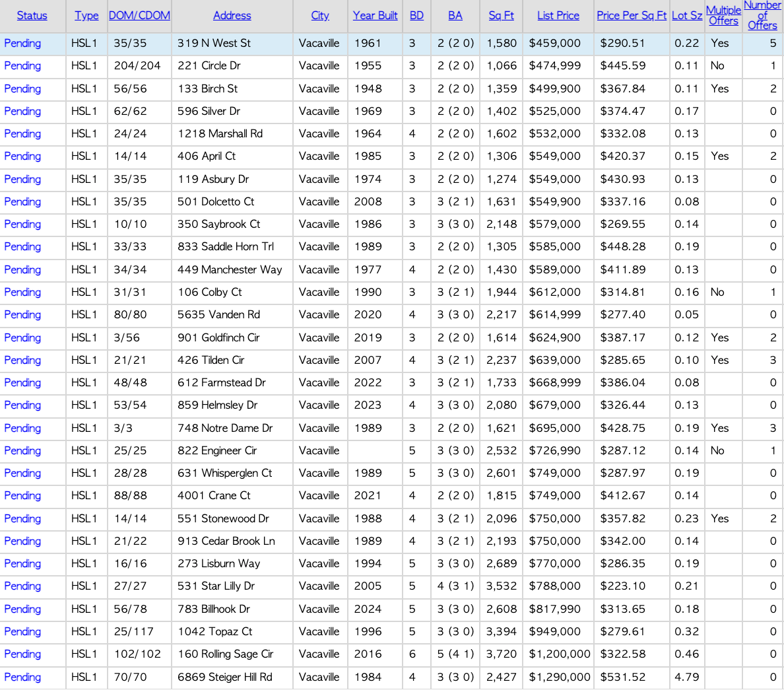Open Pending status for 612 Farmstead Dr
Image resolution: width=784 pixels, height=696 pixels.
(x=22, y=383)
